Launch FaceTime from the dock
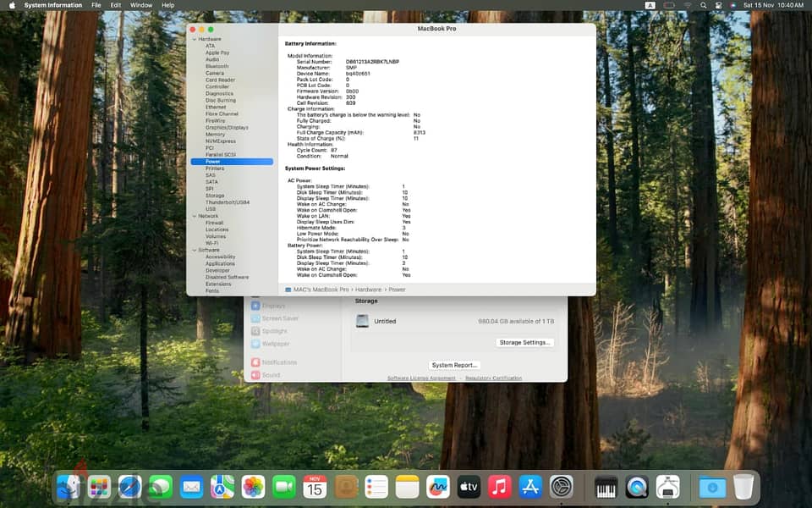This screenshot has width=812, height=508. [x=284, y=487]
